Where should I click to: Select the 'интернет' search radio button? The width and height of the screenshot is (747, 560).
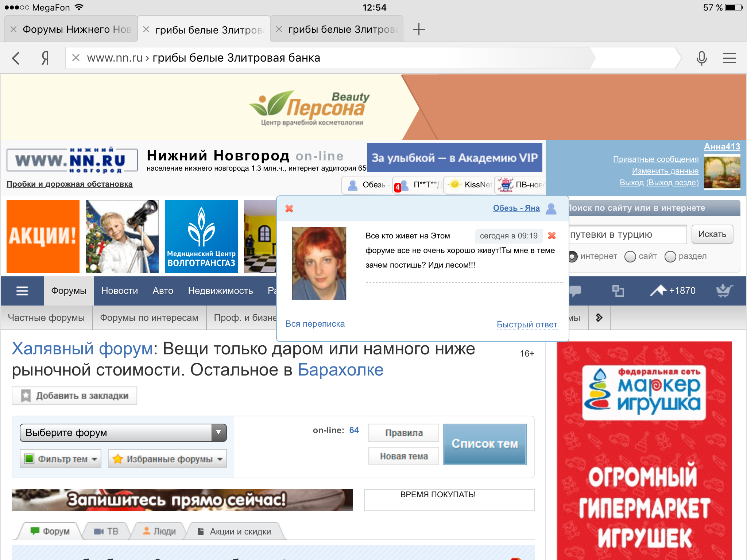coord(573,257)
